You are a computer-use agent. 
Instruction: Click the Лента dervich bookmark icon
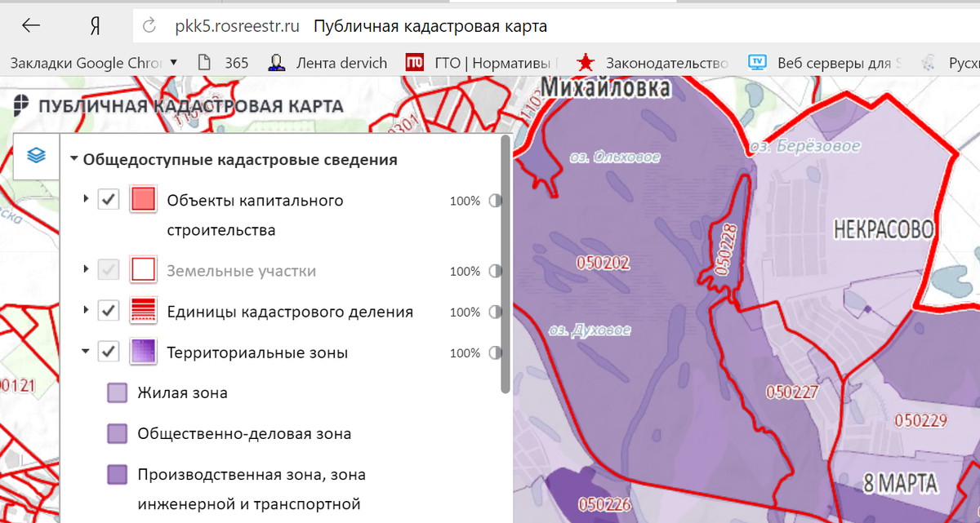coord(277,63)
